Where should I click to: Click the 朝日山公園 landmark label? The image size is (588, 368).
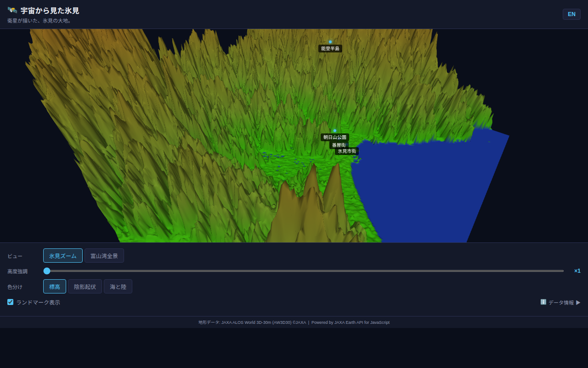coord(334,137)
